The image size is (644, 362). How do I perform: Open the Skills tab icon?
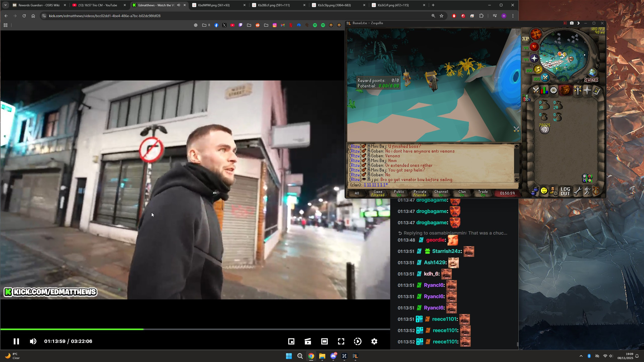click(x=544, y=90)
